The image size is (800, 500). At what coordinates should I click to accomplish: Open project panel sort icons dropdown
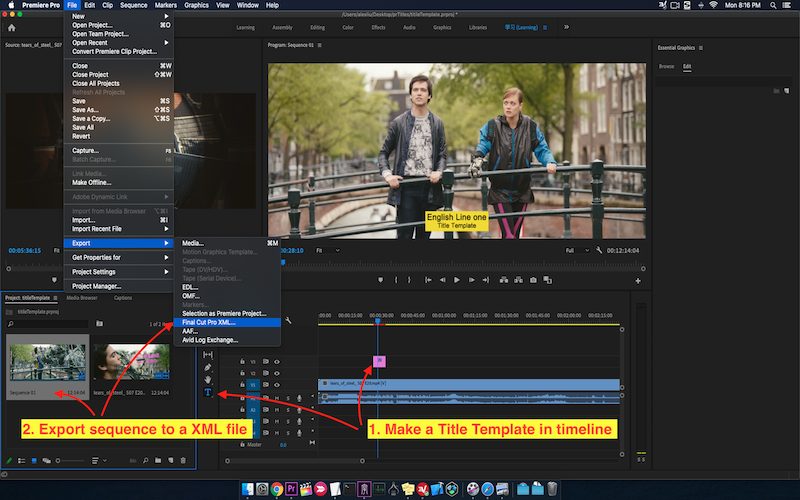coord(99,461)
